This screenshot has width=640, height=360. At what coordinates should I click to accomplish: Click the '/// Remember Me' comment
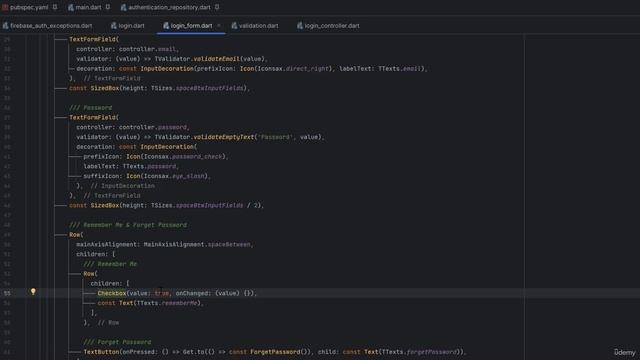click(x=110, y=264)
